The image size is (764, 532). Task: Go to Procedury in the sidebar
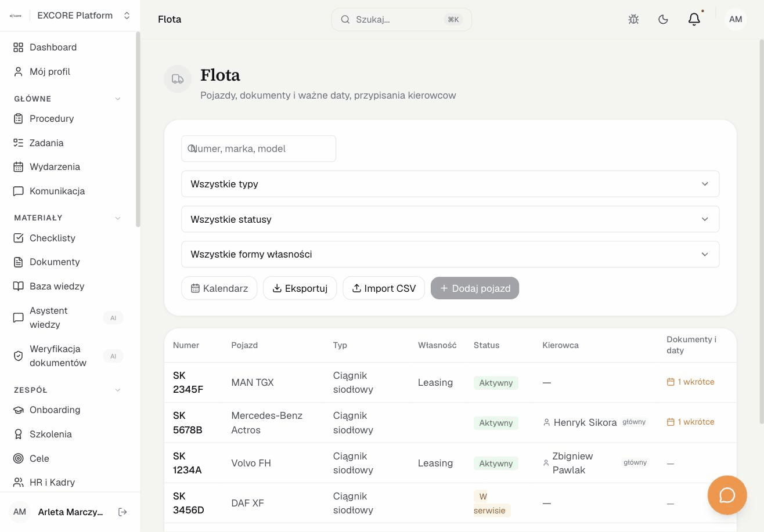pos(69,118)
